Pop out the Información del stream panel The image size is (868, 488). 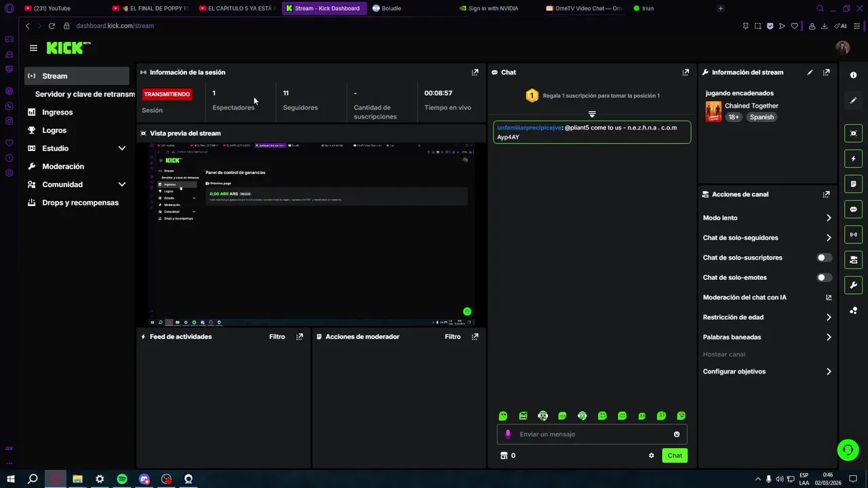pos(826,72)
